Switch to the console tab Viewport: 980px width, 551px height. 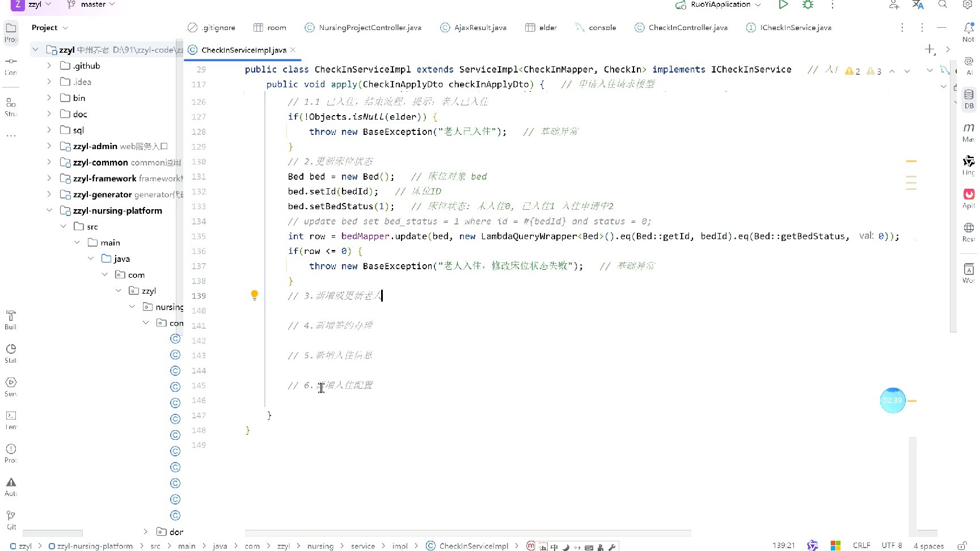point(595,27)
